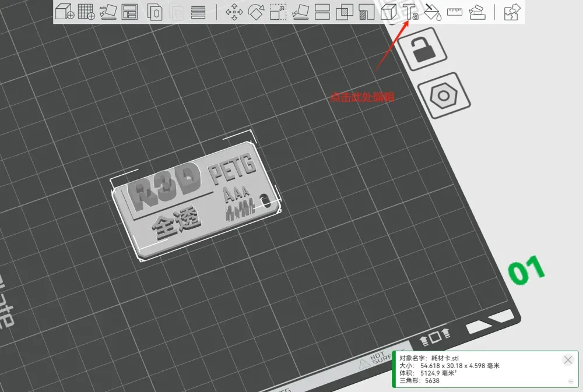Select the Color painting bucket tool
This screenshot has height=392, width=583.
433,12
